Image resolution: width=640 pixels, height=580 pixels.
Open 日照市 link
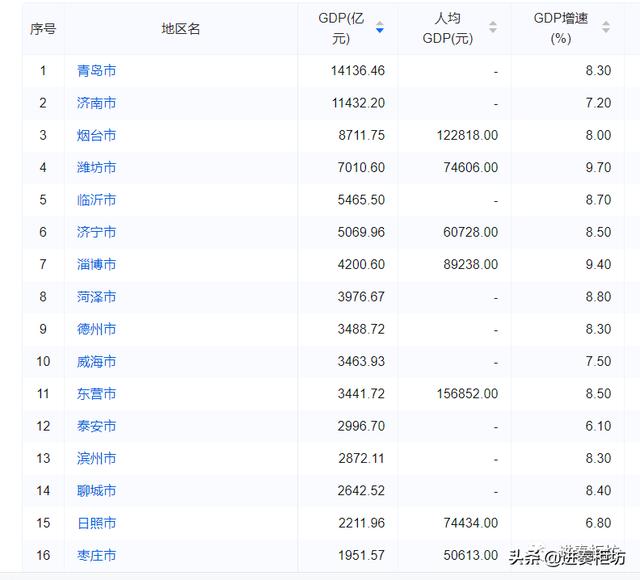pos(96,523)
